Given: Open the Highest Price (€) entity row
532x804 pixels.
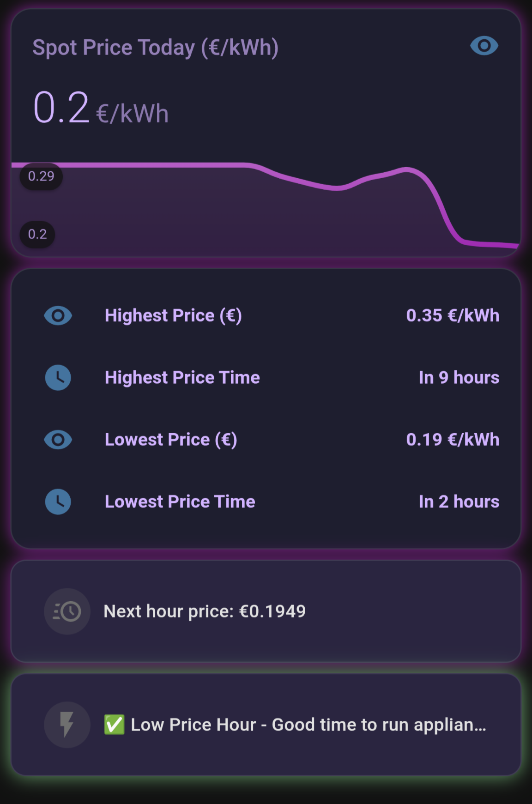Looking at the screenshot, I should pyautogui.click(x=266, y=315).
